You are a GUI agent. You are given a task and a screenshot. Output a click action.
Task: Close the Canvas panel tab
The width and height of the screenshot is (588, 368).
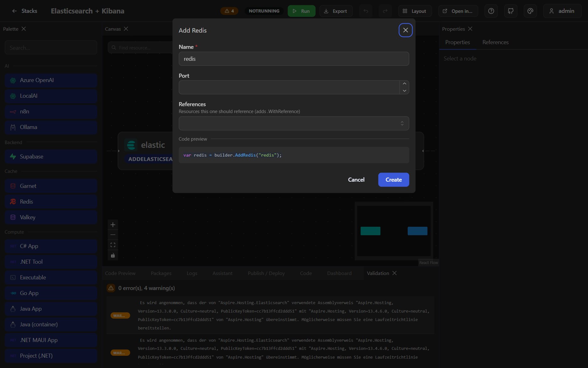tap(126, 29)
